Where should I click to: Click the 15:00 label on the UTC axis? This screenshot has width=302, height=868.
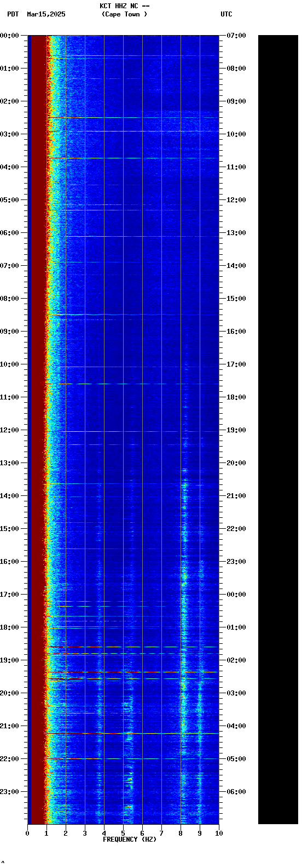coord(236,299)
